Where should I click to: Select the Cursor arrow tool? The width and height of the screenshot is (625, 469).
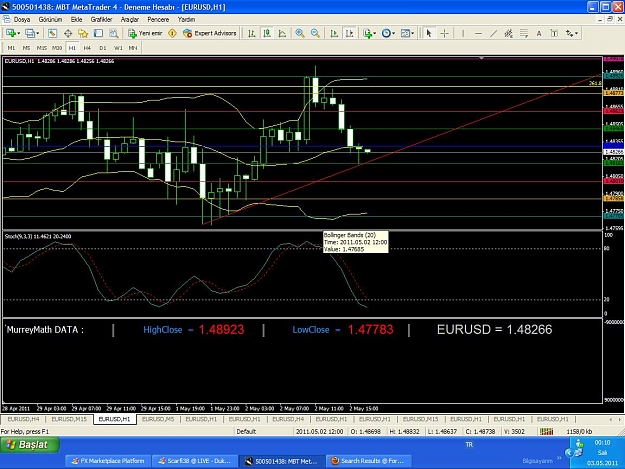[429, 33]
